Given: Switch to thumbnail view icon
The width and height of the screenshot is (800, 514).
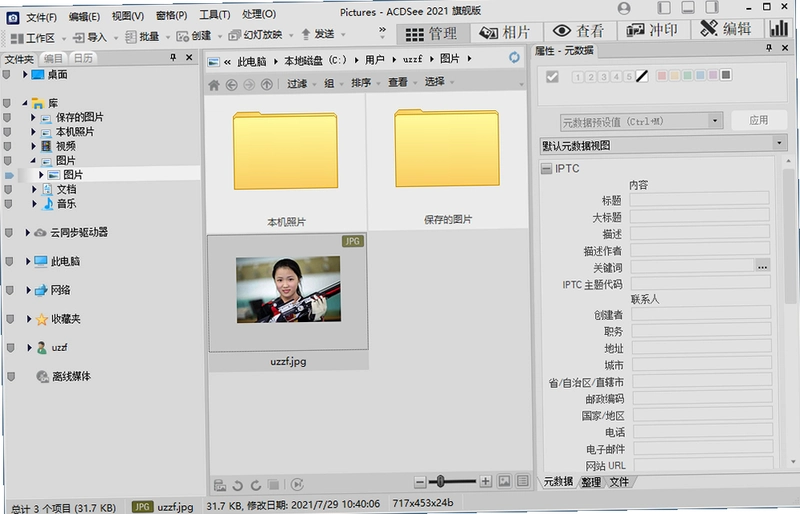Looking at the screenshot, I should coord(504,481).
